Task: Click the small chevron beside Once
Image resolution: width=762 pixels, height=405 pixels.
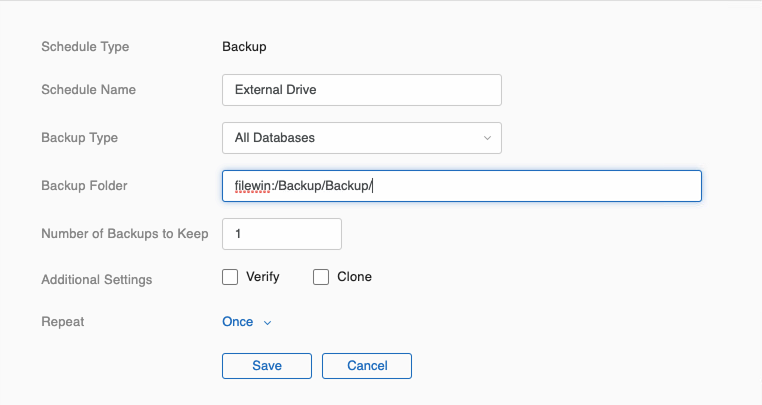Action: pos(267,323)
